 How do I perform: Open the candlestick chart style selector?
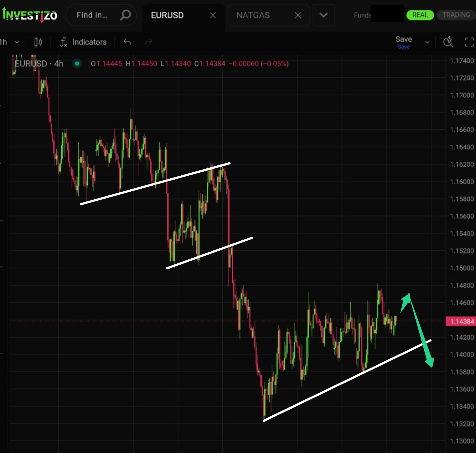pyautogui.click(x=38, y=42)
